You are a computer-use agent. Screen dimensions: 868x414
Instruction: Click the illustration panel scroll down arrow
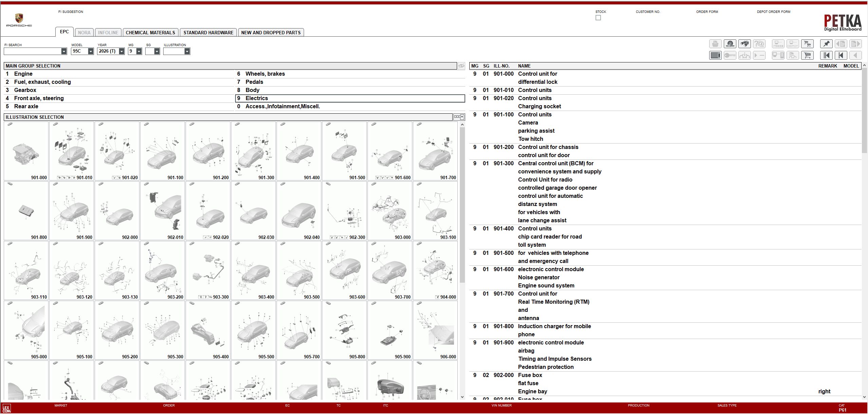[462, 397]
